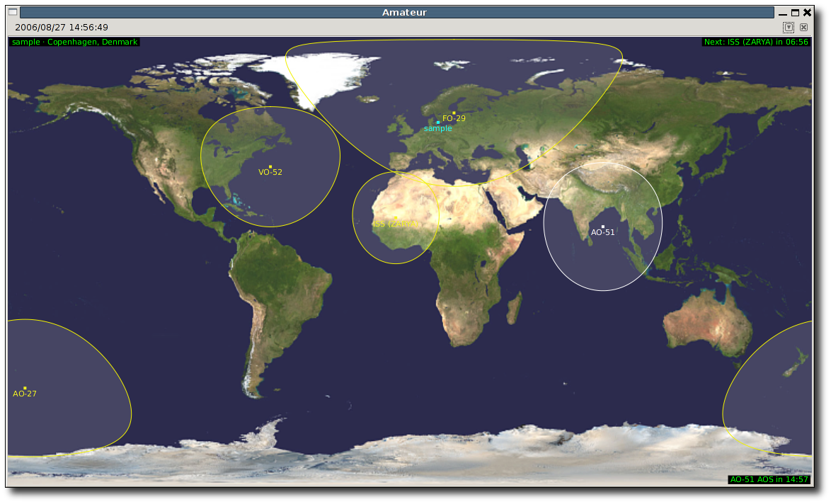The width and height of the screenshot is (831, 504).
Task: Select the ISS (ZARYA) satellite marker
Action: point(396,218)
